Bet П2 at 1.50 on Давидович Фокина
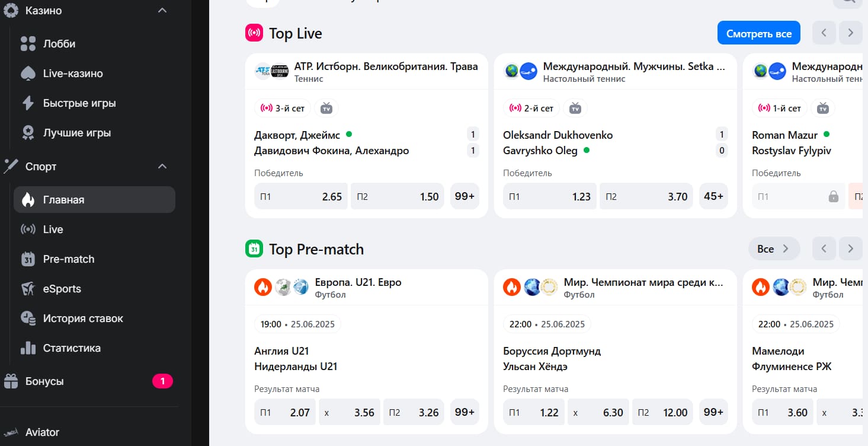 398,196
